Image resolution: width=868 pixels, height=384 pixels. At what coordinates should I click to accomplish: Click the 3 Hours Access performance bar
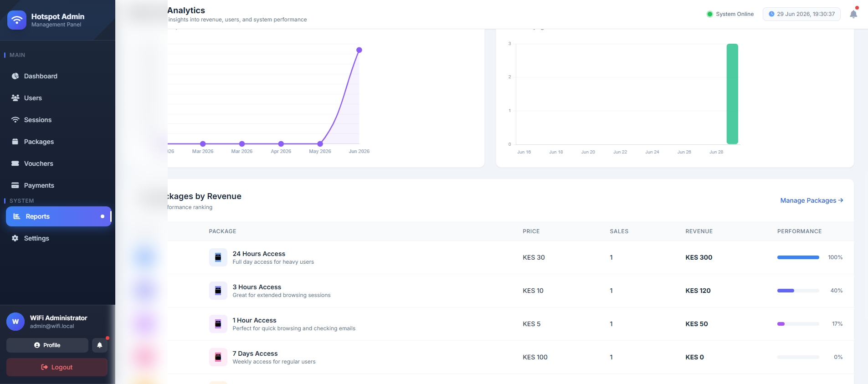click(x=798, y=291)
